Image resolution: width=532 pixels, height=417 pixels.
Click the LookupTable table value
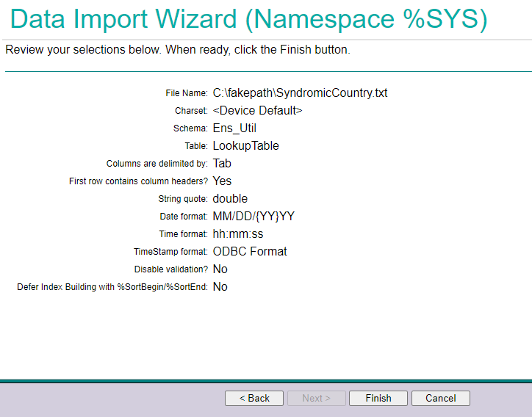pyautogui.click(x=245, y=145)
